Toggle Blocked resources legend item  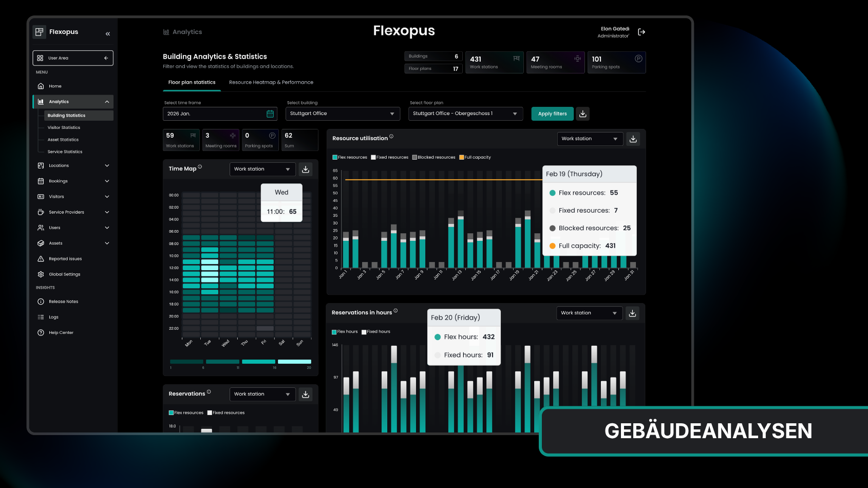(x=433, y=157)
